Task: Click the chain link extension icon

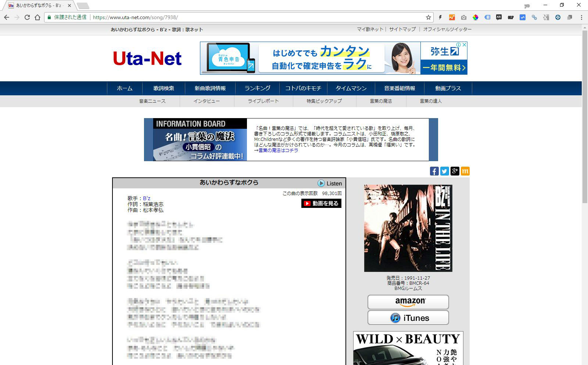Action: (534, 17)
